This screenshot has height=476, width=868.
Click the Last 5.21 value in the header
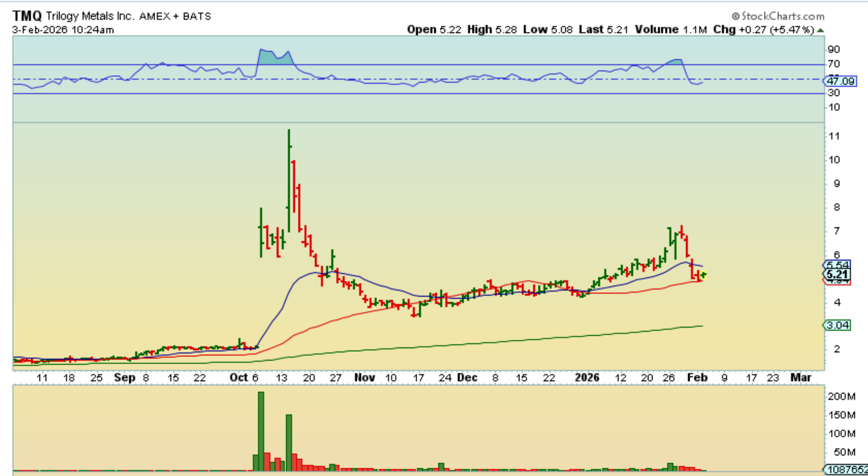[603, 30]
